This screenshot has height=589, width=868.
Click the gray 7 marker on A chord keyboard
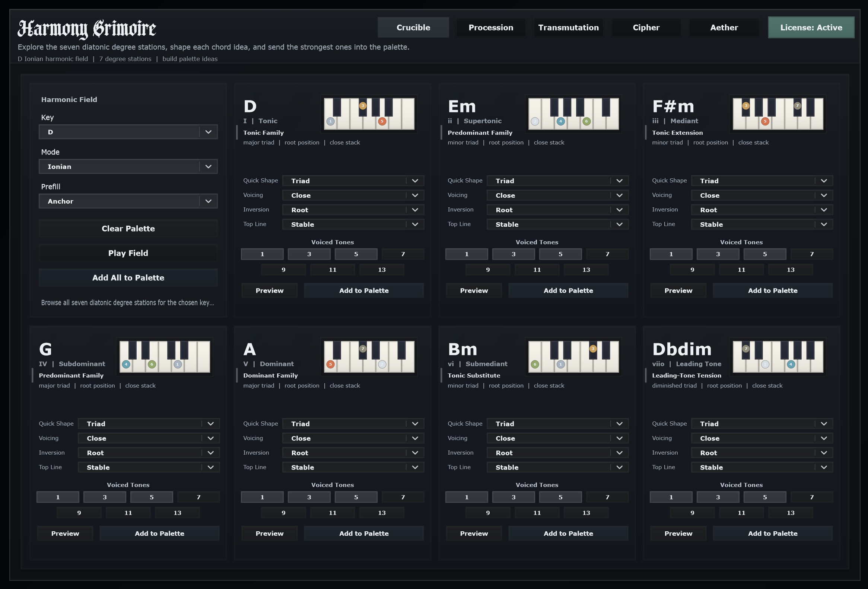point(362,348)
